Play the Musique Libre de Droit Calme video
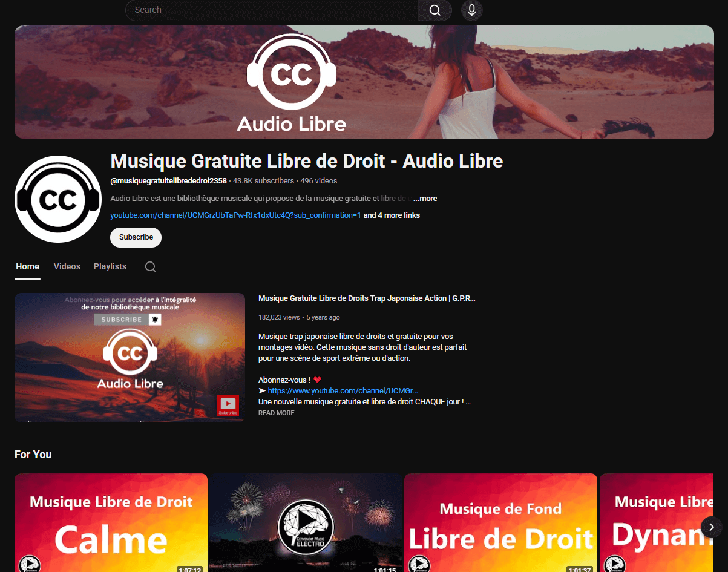This screenshot has width=728, height=572. pos(111,523)
